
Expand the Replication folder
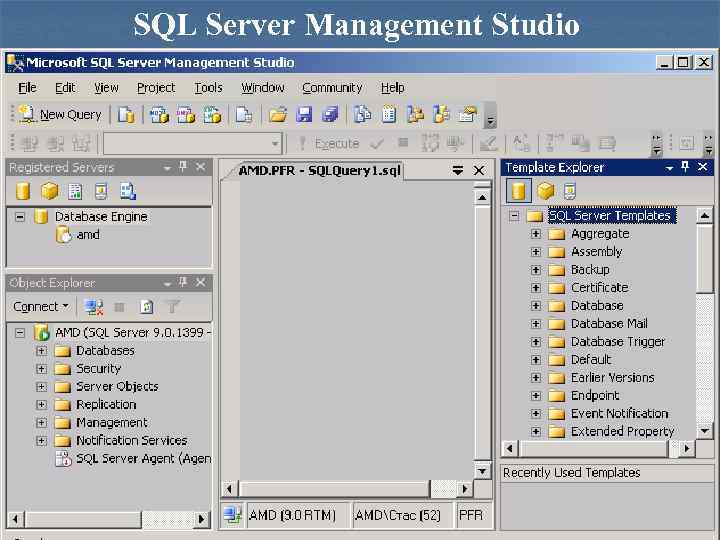click(41, 405)
